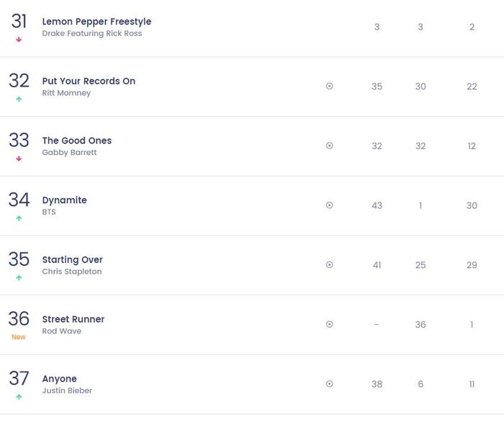Click the red down arrow under rank 33
This screenshot has width=504, height=425.
pyautogui.click(x=19, y=158)
